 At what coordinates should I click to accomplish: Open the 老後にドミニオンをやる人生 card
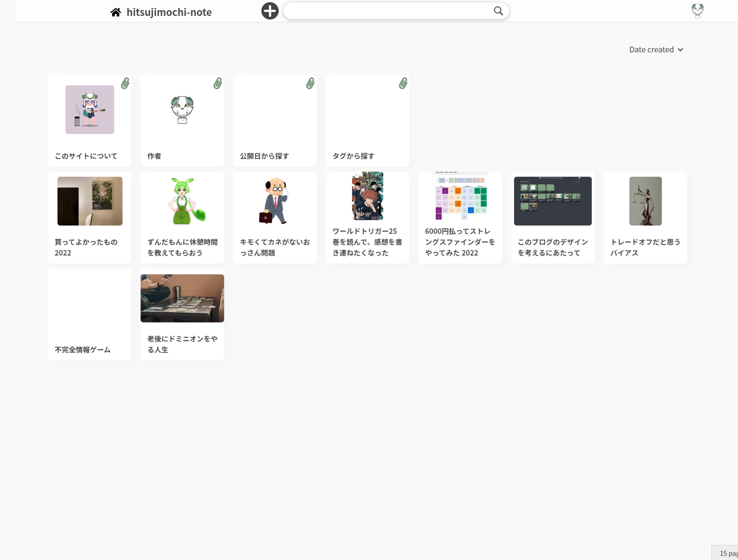coord(182,314)
